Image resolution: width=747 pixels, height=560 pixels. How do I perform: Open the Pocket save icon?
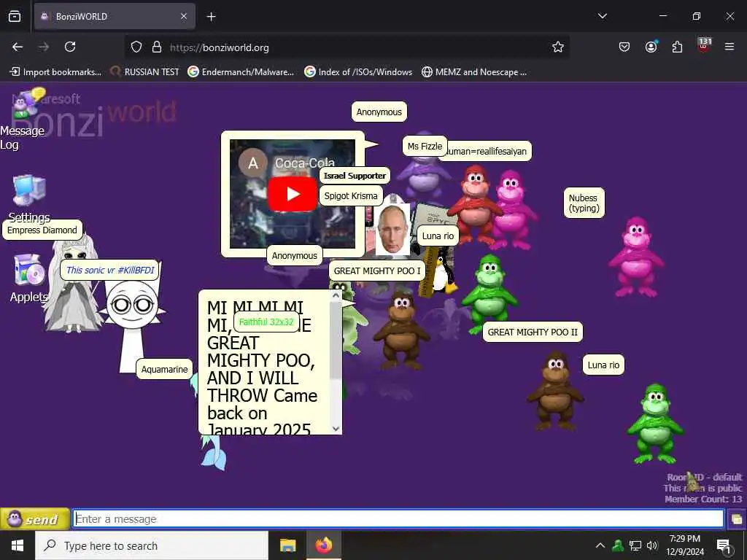[624, 47]
